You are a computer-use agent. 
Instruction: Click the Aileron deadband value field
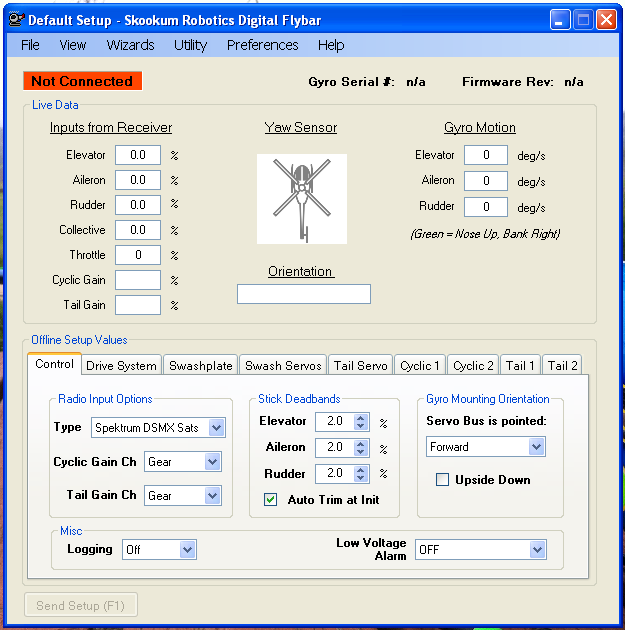tap(335, 448)
